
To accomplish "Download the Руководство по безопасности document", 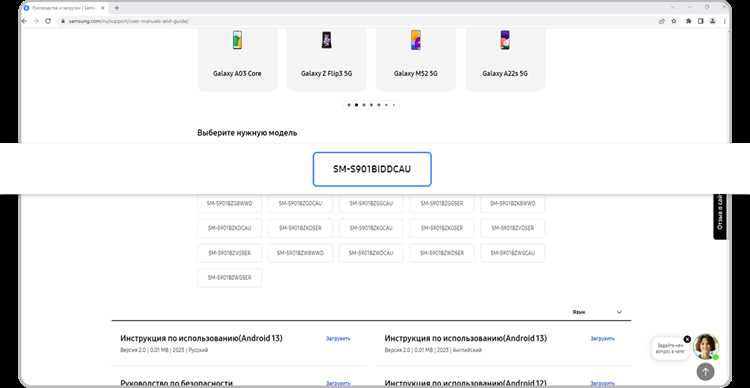I will click(x=338, y=383).
